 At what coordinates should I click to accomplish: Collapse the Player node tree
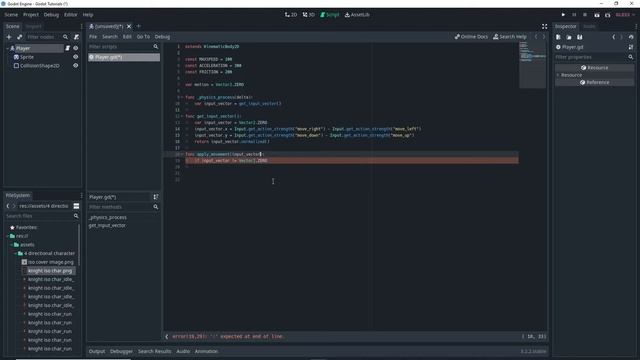(7, 48)
